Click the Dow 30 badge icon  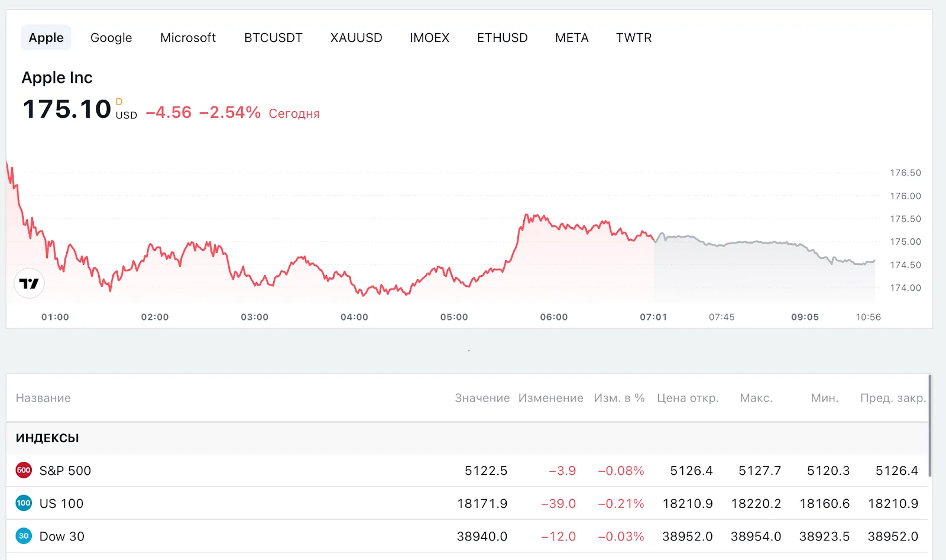pyautogui.click(x=24, y=536)
